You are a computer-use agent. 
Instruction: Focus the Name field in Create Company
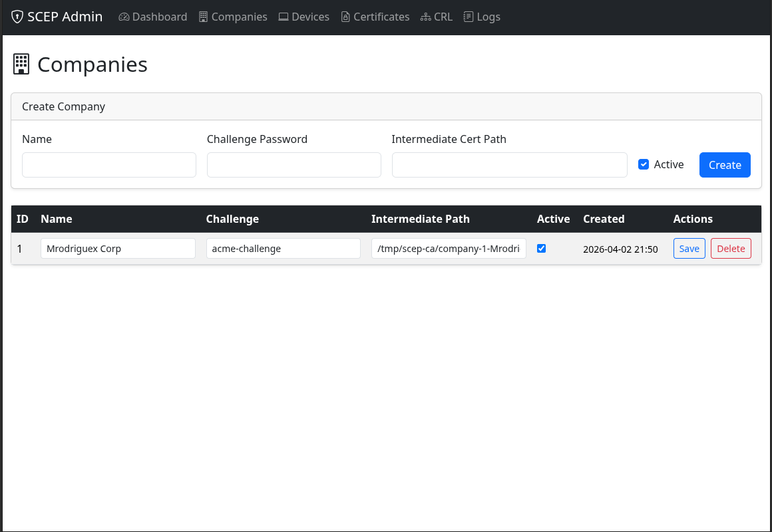(109, 165)
